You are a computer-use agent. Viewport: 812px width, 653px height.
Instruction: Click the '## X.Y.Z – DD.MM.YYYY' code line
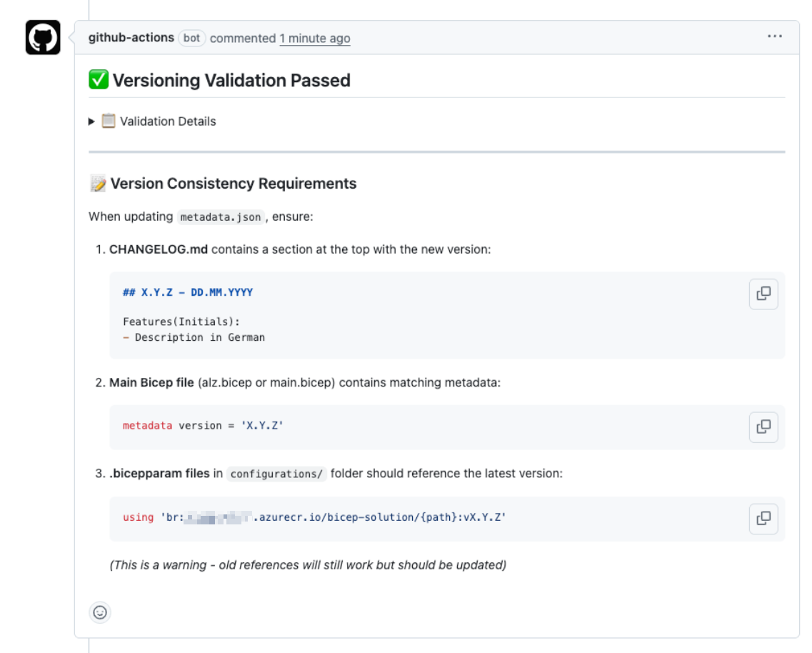click(188, 292)
